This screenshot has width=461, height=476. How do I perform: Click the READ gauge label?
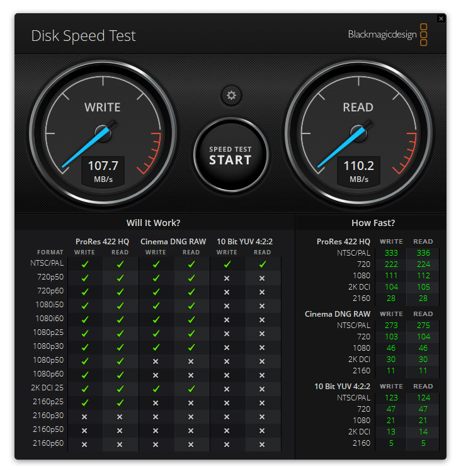[x=358, y=107]
